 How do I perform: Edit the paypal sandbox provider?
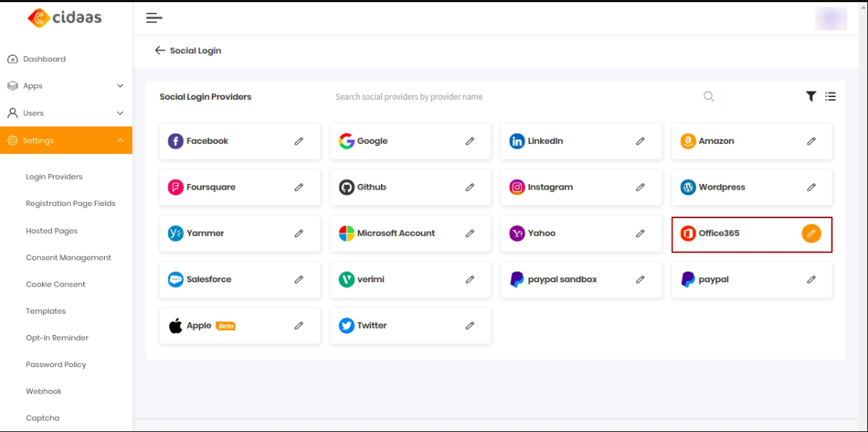640,279
